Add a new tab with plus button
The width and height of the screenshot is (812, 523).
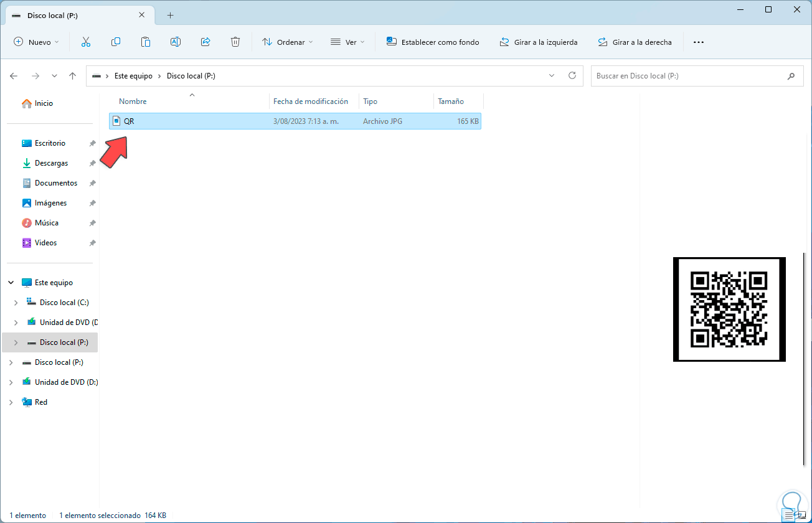[x=170, y=16]
